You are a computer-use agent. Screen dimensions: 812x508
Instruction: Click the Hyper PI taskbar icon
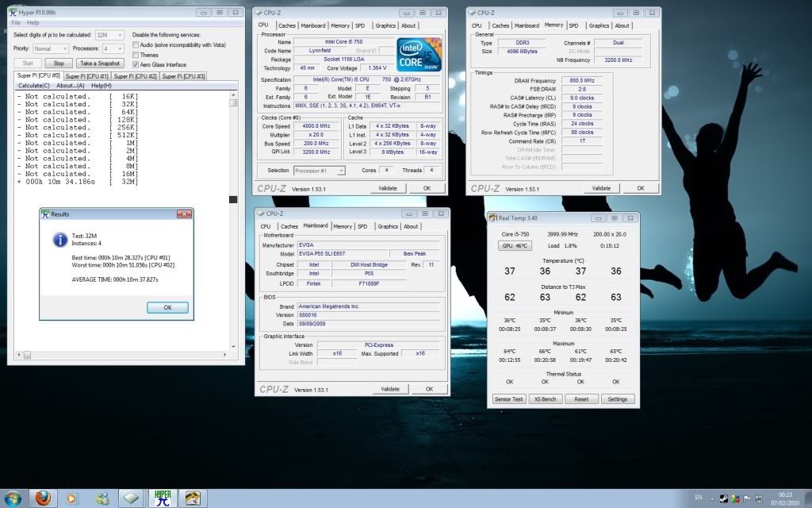163,498
